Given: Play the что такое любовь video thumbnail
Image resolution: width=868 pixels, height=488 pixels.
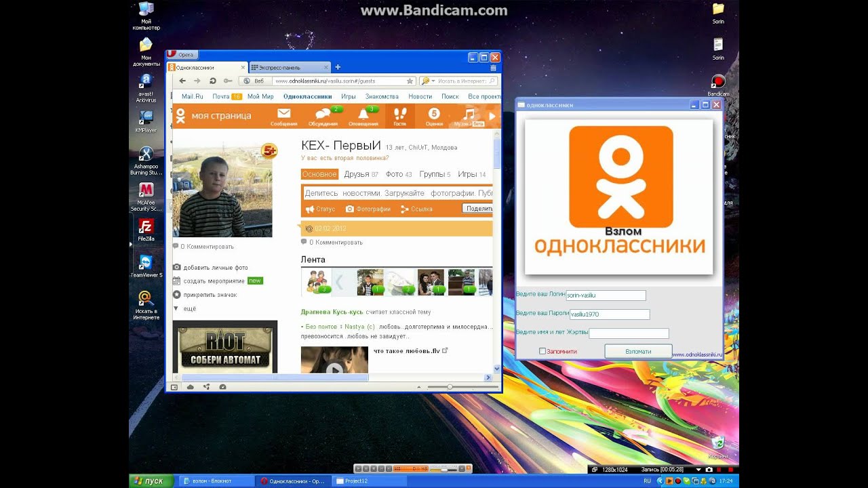Looking at the screenshot, I should (x=334, y=360).
